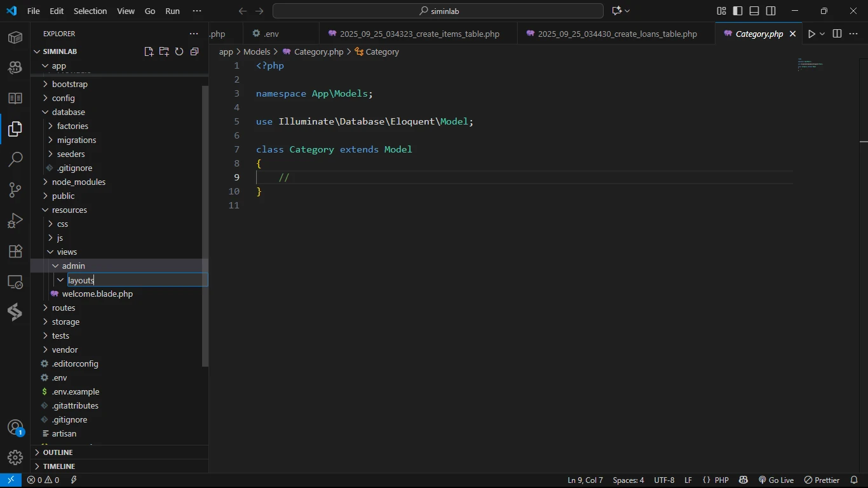Click New Folder icon in explorer header
The width and height of the screenshot is (868, 488).
pyautogui.click(x=164, y=51)
